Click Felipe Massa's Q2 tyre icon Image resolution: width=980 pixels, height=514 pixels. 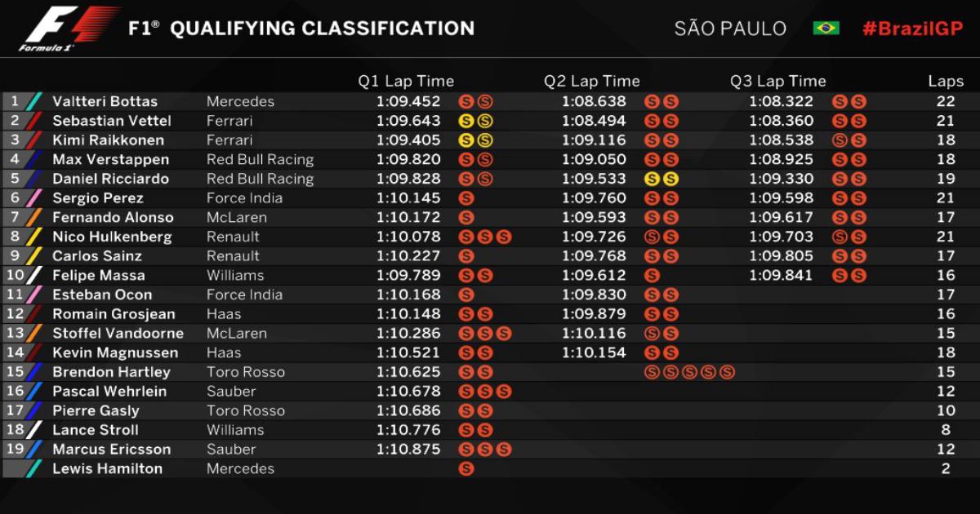652,276
